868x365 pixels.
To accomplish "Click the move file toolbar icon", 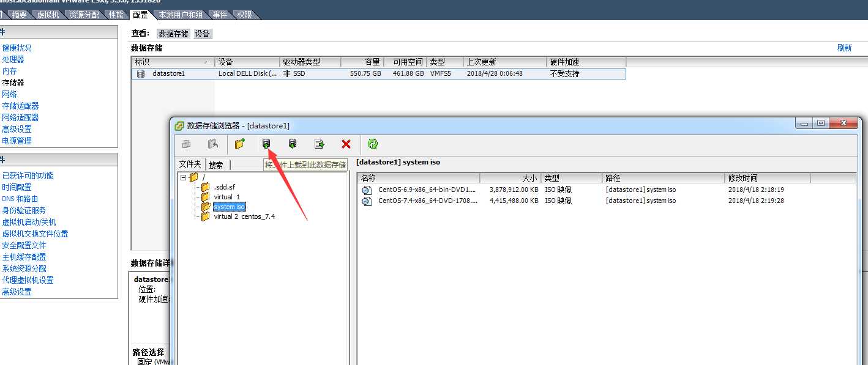I will (x=319, y=144).
